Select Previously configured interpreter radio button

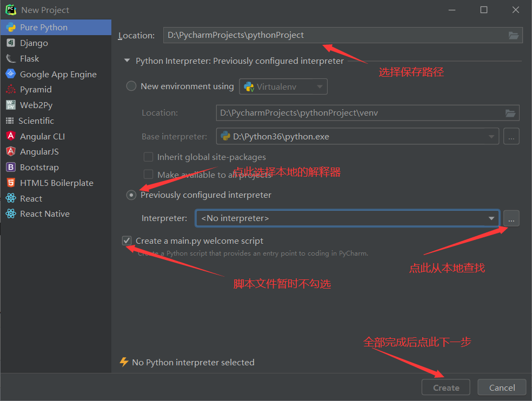[x=131, y=195]
